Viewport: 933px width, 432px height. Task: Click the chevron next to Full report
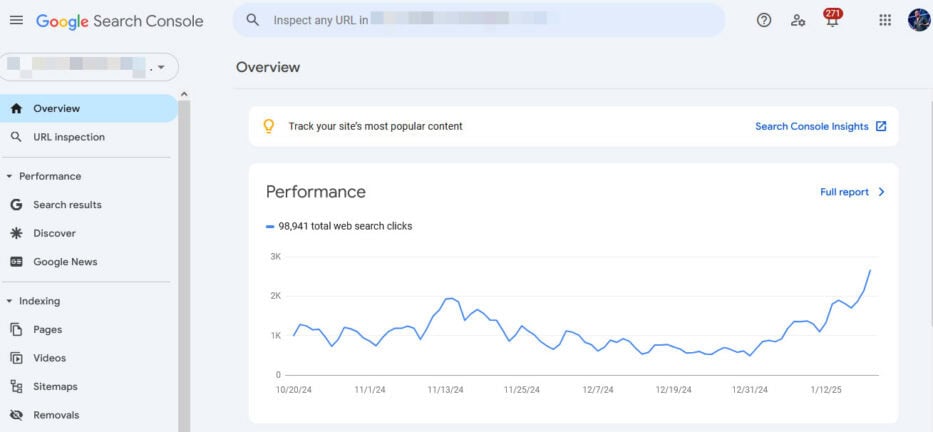click(881, 192)
